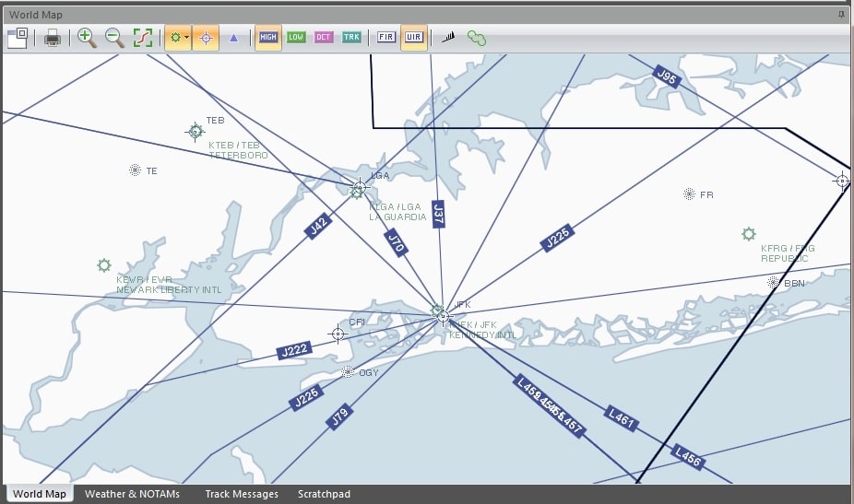Zoom in on the world map

[x=87, y=38]
